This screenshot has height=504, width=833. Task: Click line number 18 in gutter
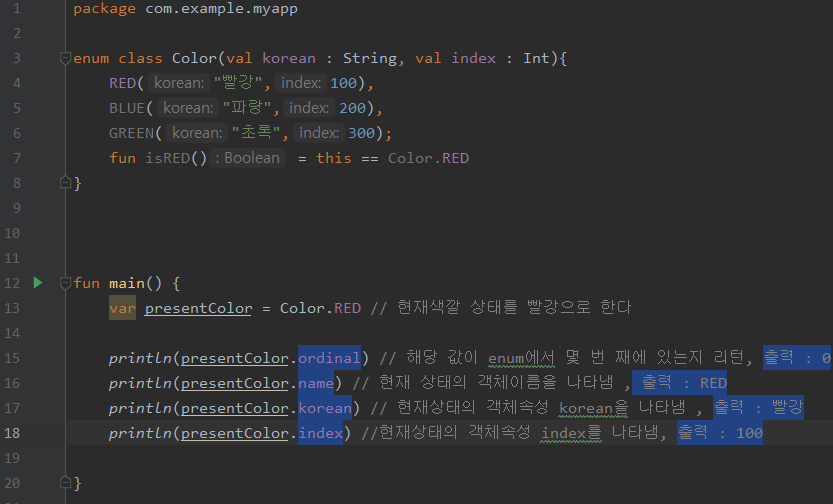[x=12, y=433]
